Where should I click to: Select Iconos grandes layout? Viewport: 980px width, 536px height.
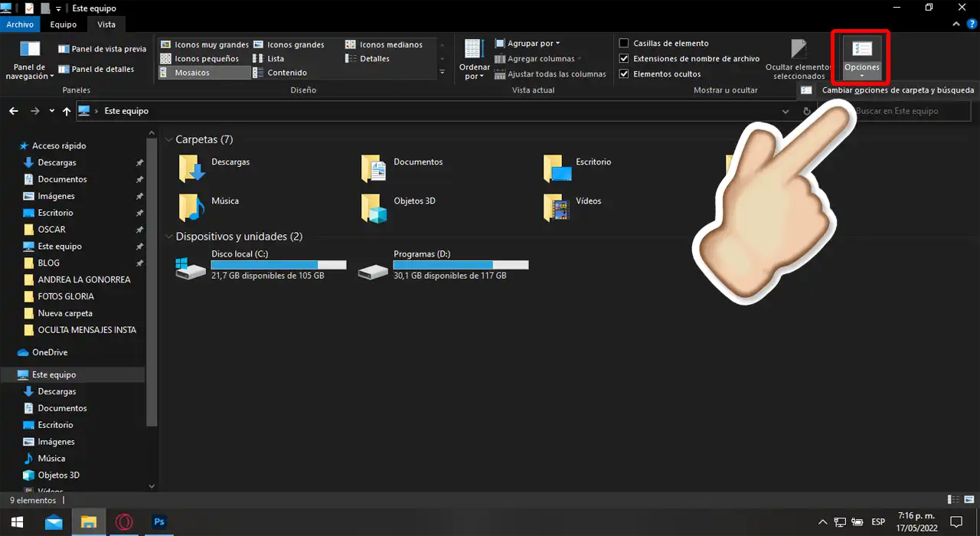(x=289, y=44)
